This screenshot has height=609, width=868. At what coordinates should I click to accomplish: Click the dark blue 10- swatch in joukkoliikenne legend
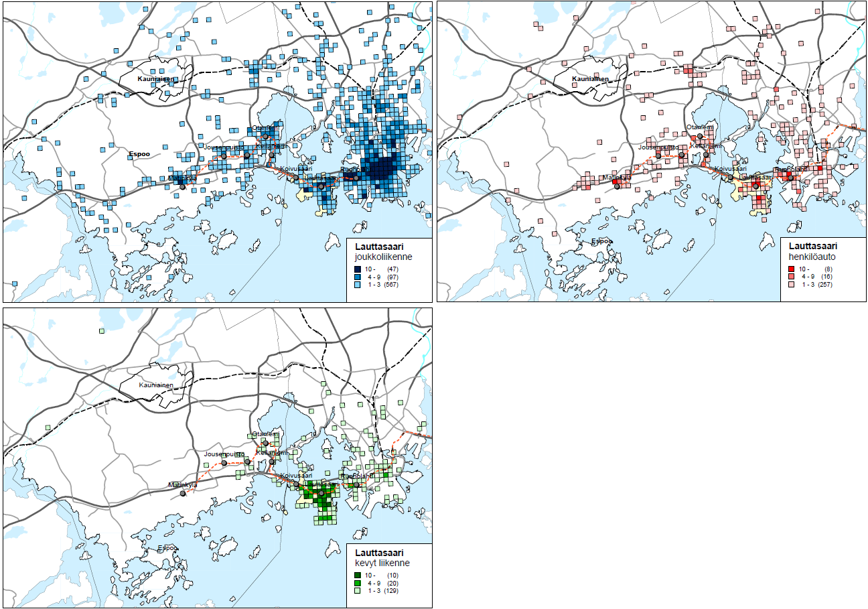(x=358, y=269)
